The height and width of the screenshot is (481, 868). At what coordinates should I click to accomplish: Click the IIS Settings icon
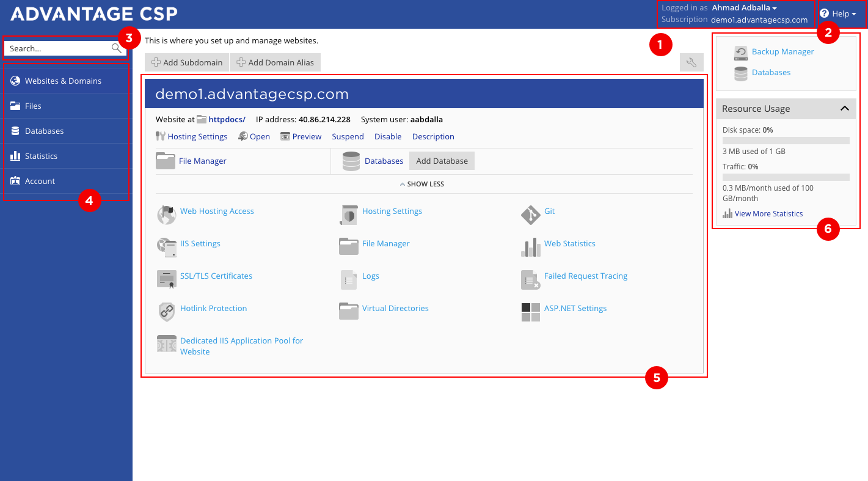166,247
